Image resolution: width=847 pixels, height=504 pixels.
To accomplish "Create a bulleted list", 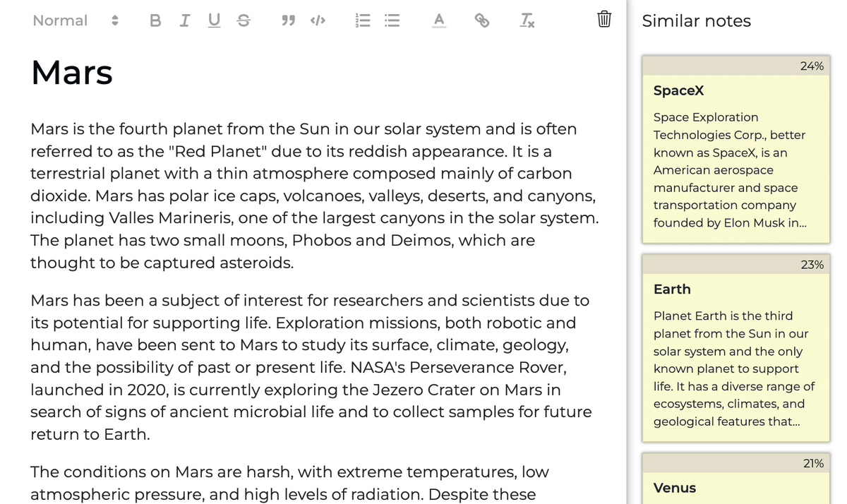I will (392, 21).
